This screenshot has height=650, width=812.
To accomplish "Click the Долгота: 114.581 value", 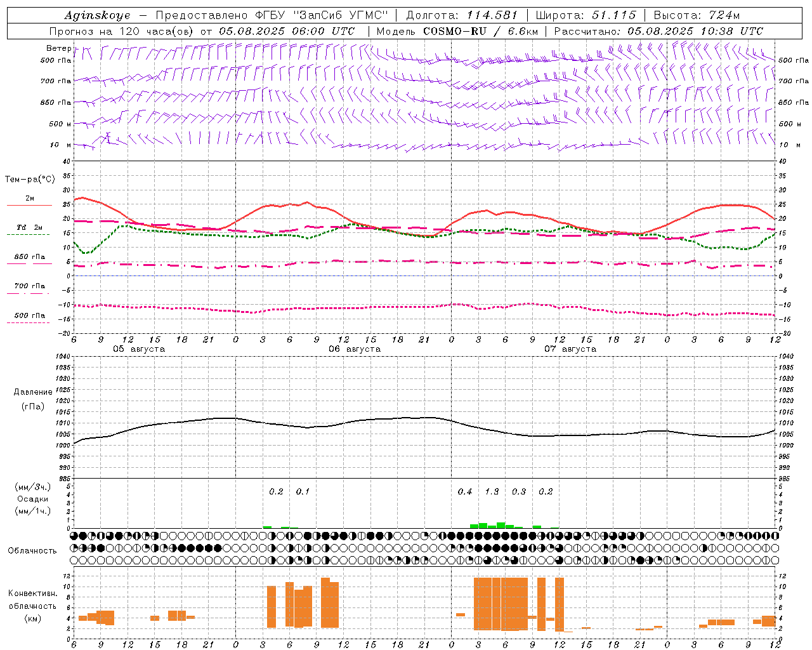I will (462, 15).
